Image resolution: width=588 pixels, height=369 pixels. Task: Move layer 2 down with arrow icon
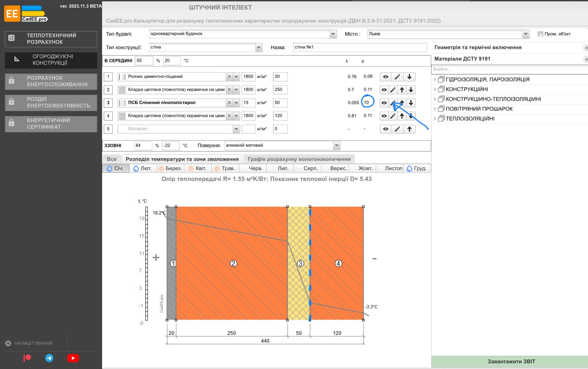[411, 90]
